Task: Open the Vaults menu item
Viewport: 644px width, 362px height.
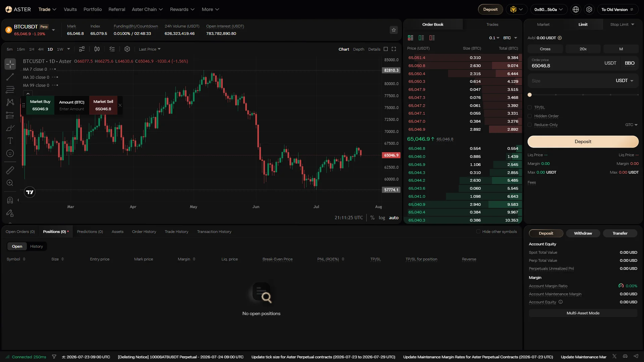Action: click(70, 9)
